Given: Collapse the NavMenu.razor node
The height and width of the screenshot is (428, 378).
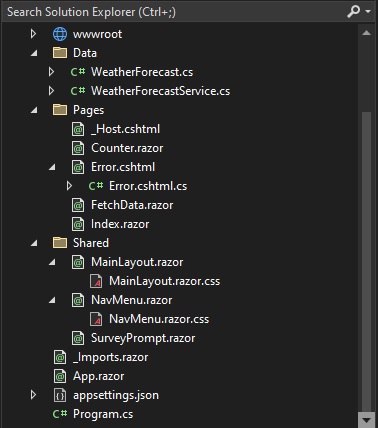Looking at the screenshot, I should (52, 300).
